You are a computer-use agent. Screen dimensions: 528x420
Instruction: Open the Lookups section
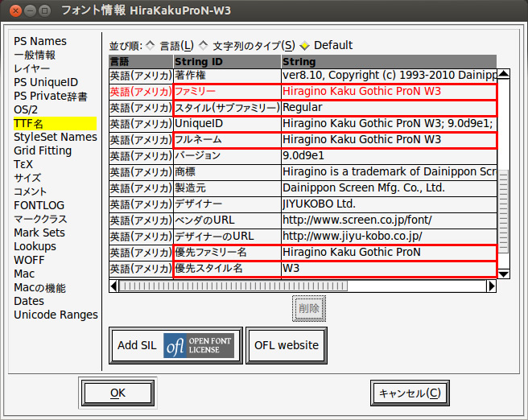point(35,246)
